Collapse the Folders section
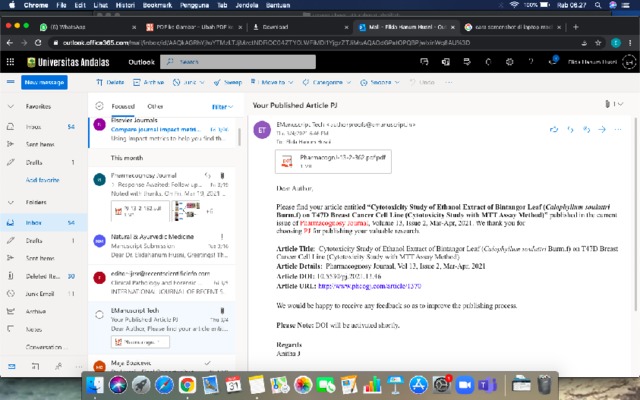This screenshot has height=400, width=640. pyautogui.click(x=11, y=202)
